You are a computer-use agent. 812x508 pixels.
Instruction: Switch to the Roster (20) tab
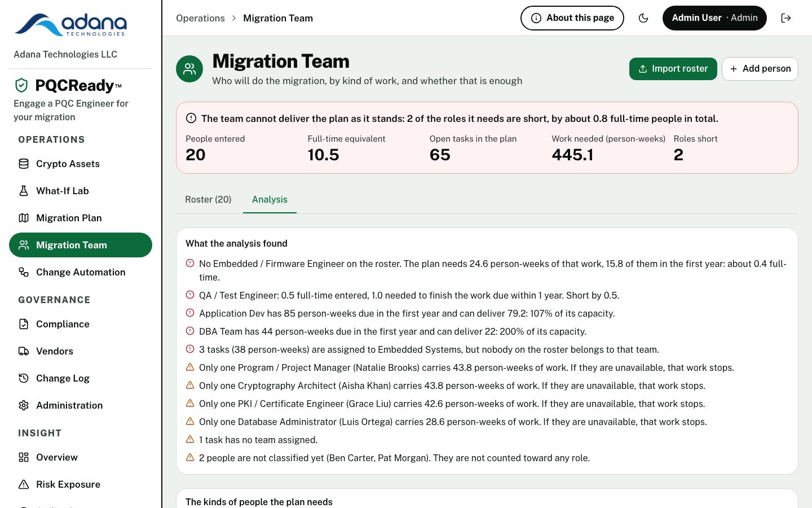(x=208, y=199)
